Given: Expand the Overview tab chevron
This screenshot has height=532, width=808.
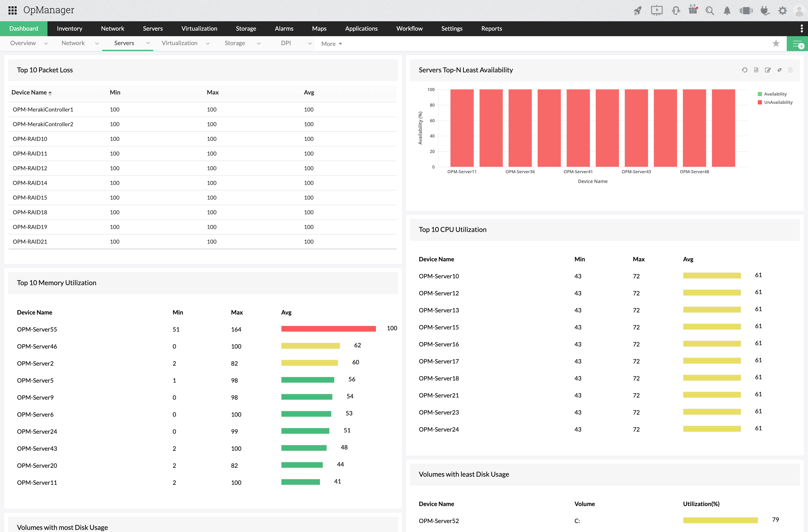Looking at the screenshot, I should [46, 43].
